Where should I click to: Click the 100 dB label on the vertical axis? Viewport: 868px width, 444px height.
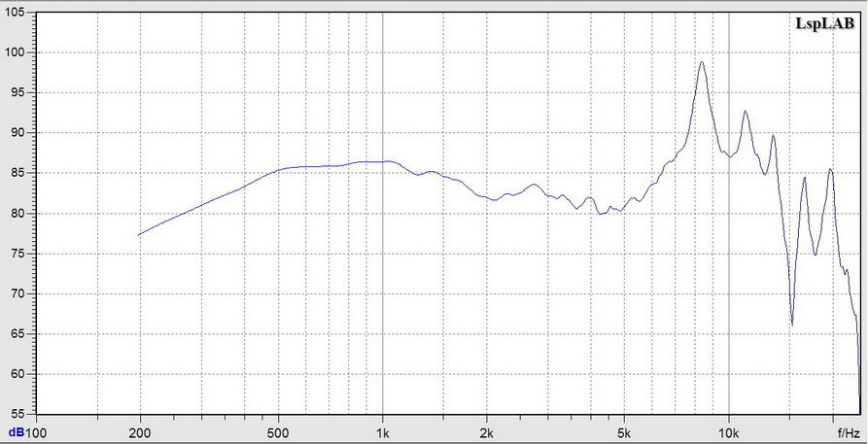15,52
